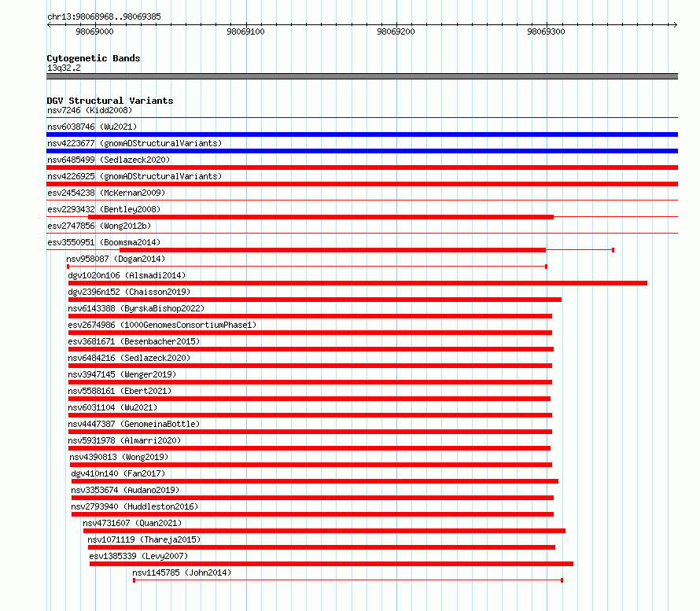Image resolution: width=700 pixels, height=611 pixels.
Task: Open esv2747856 (Wong2012b) variant label
Action: click(x=99, y=226)
